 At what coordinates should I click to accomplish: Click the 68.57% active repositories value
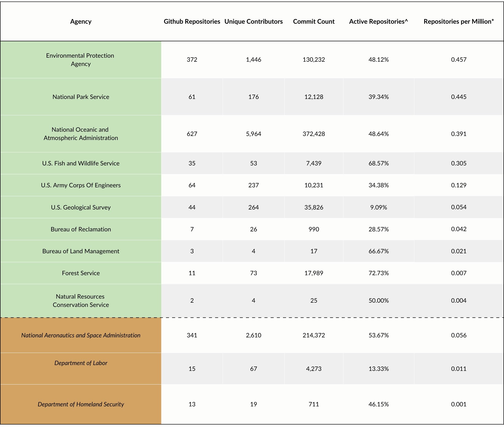379,163
